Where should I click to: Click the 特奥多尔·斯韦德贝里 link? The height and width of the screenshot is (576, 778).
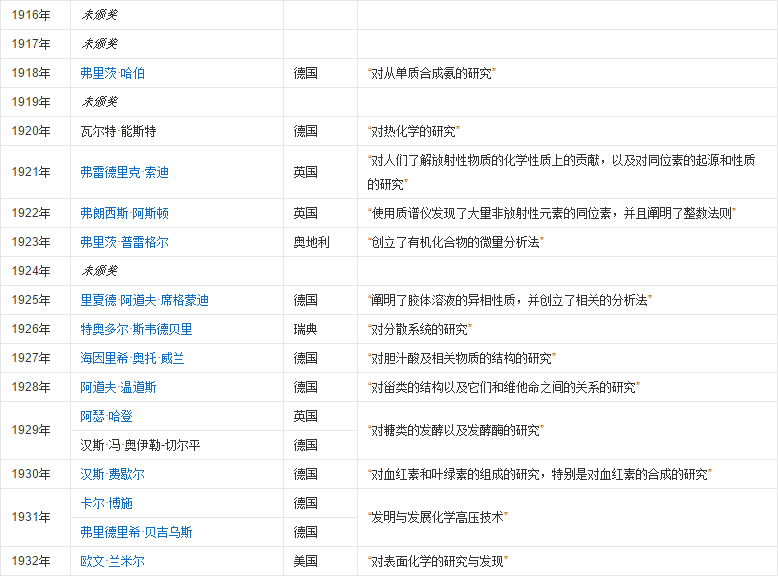click(136, 329)
